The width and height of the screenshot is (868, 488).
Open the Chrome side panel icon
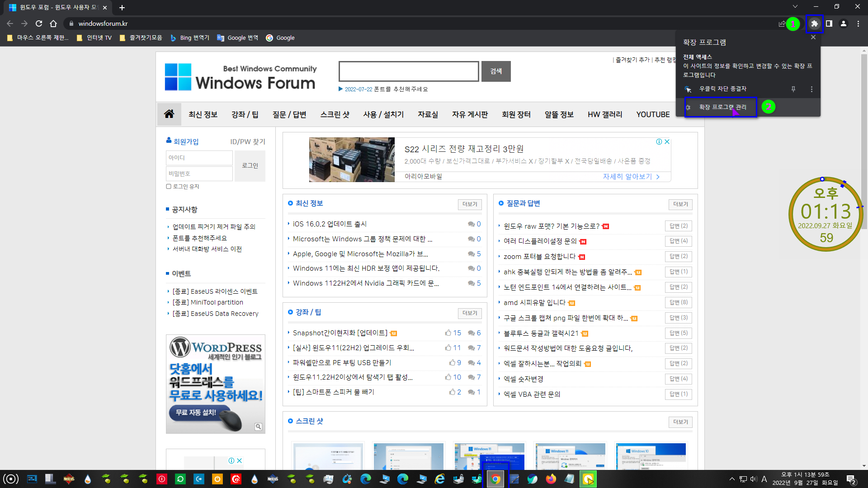click(829, 23)
